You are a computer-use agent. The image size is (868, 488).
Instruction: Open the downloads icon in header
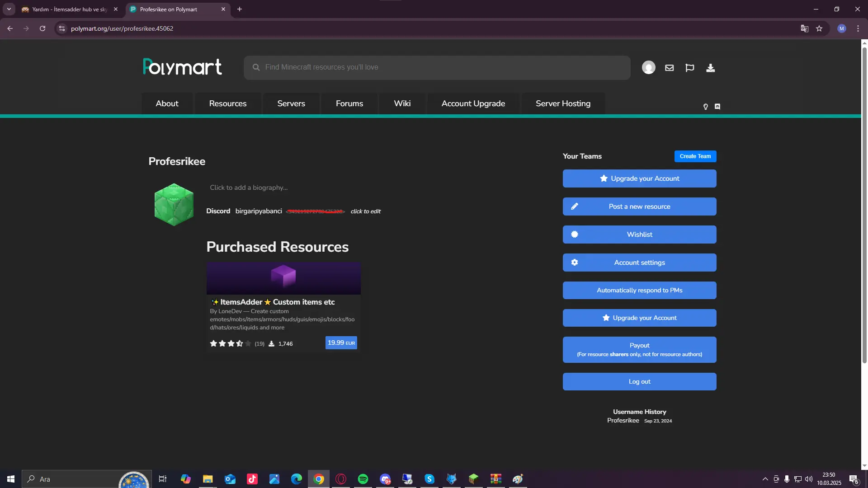click(711, 68)
